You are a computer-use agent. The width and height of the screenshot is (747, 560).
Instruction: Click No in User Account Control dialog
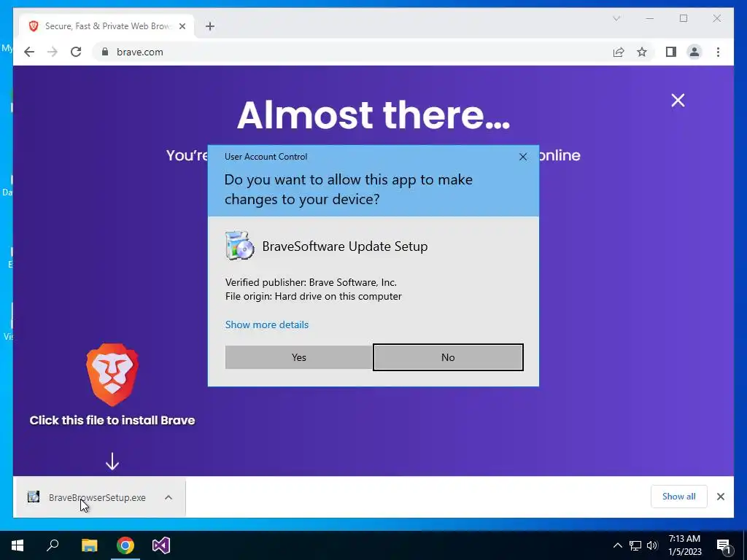click(x=448, y=357)
